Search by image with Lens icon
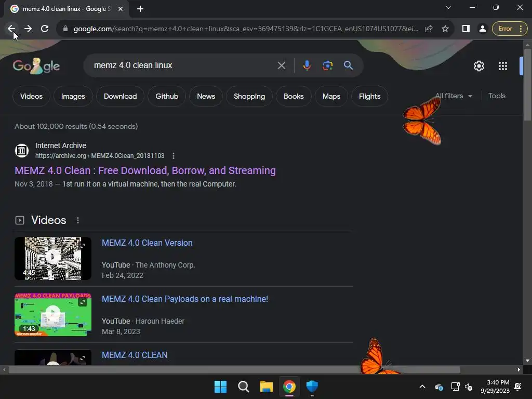532x399 pixels. pyautogui.click(x=327, y=65)
